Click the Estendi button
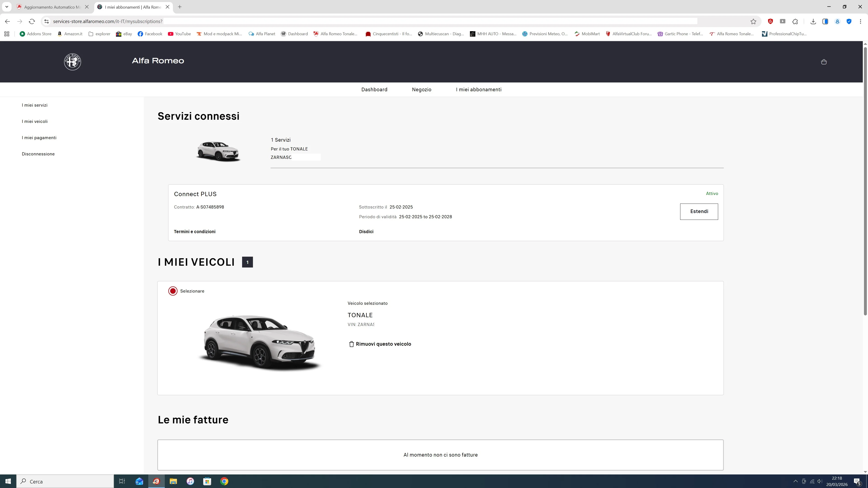The height and width of the screenshot is (488, 868). (699, 211)
